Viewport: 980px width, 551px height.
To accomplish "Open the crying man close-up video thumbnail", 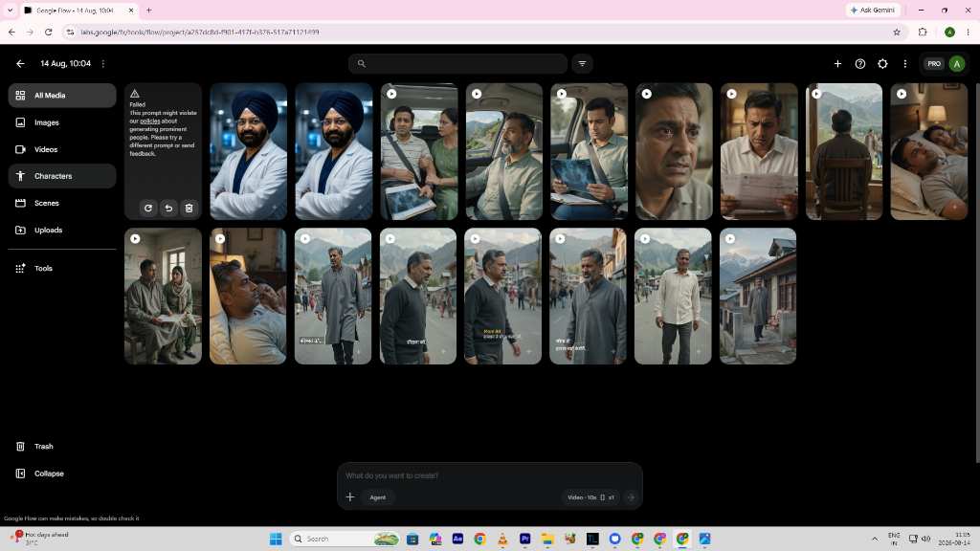I will (674, 151).
